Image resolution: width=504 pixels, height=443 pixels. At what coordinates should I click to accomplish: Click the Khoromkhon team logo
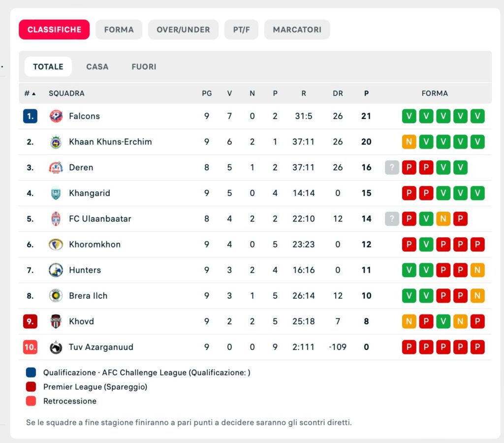tap(56, 244)
